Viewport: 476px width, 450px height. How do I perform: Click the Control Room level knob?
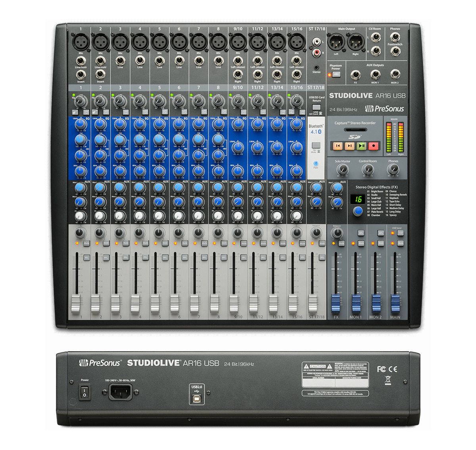point(368,170)
